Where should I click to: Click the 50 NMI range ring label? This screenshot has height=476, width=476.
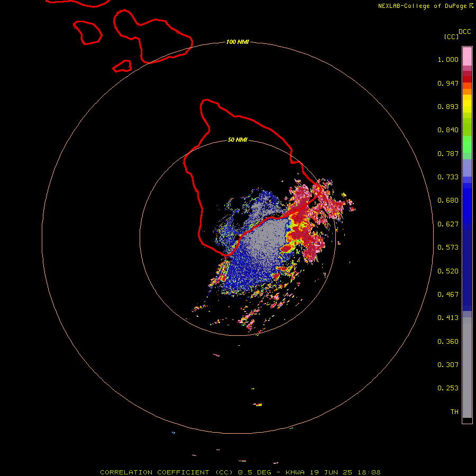pos(237,140)
